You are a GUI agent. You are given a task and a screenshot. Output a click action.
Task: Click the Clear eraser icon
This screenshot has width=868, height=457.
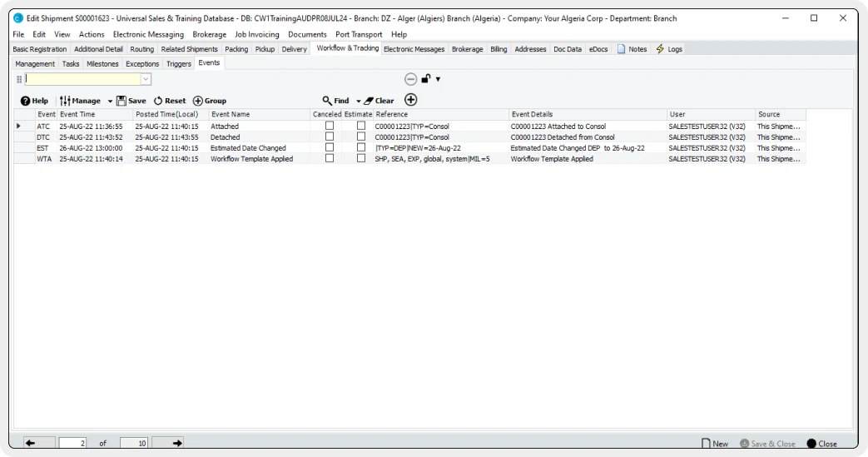pos(367,101)
